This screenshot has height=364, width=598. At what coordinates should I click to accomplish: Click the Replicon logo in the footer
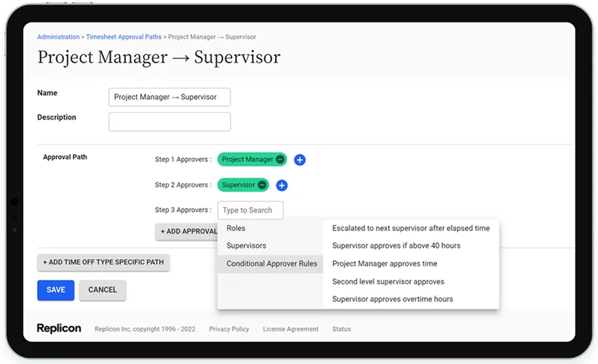(x=59, y=328)
